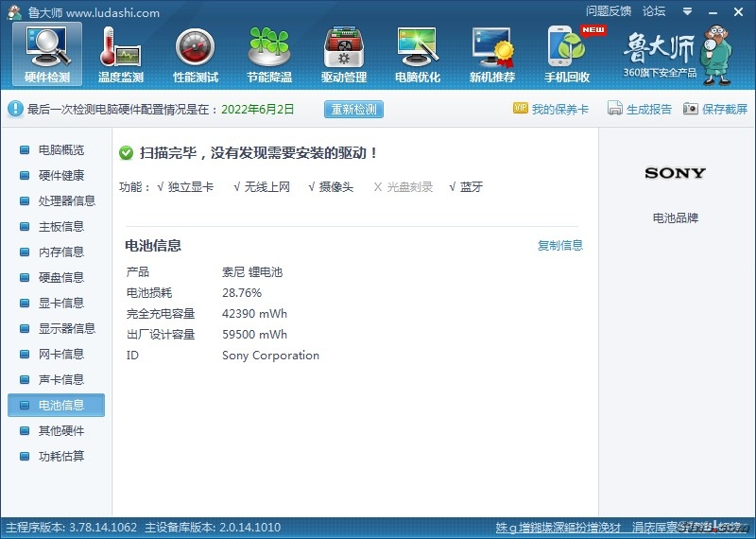Open 手机回收 phone recycling icon
The width and height of the screenshot is (756, 539).
[x=567, y=54]
